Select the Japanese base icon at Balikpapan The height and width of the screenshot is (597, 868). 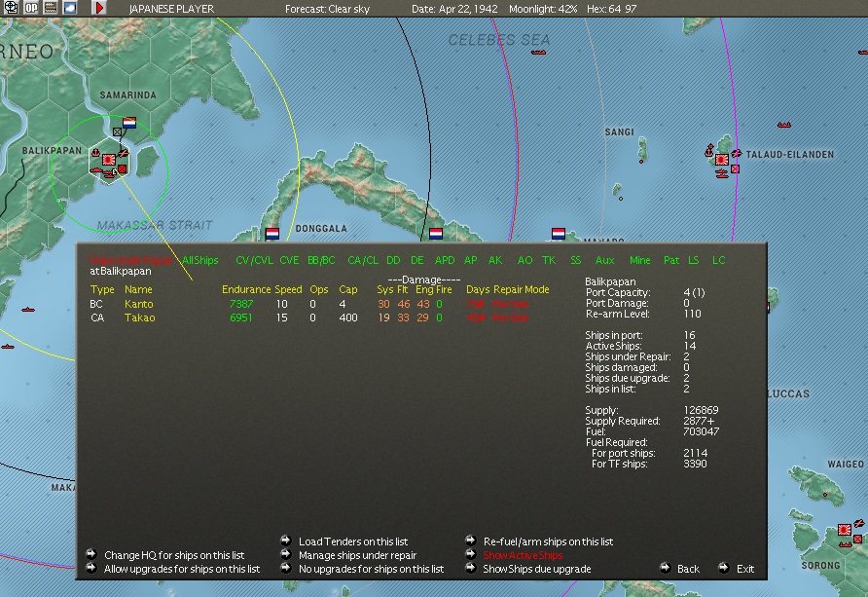[109, 160]
